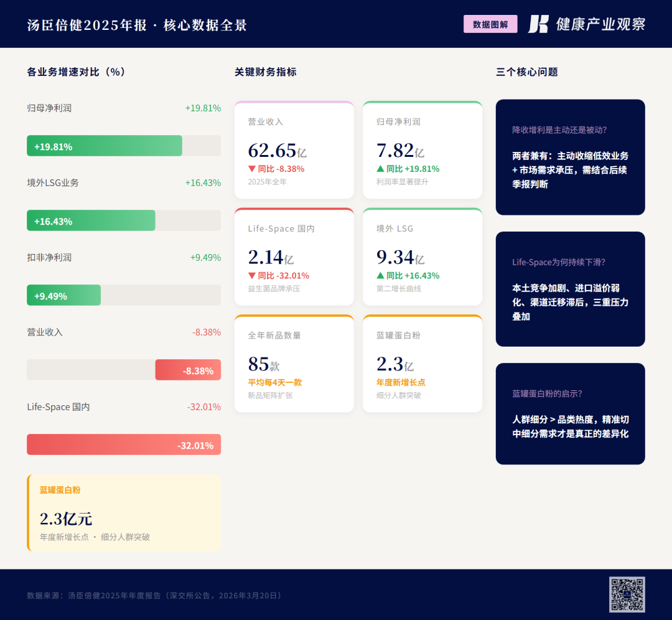Click the red down-arrow beside 同比 -8.38%
This screenshot has height=620, width=672.
(x=251, y=169)
